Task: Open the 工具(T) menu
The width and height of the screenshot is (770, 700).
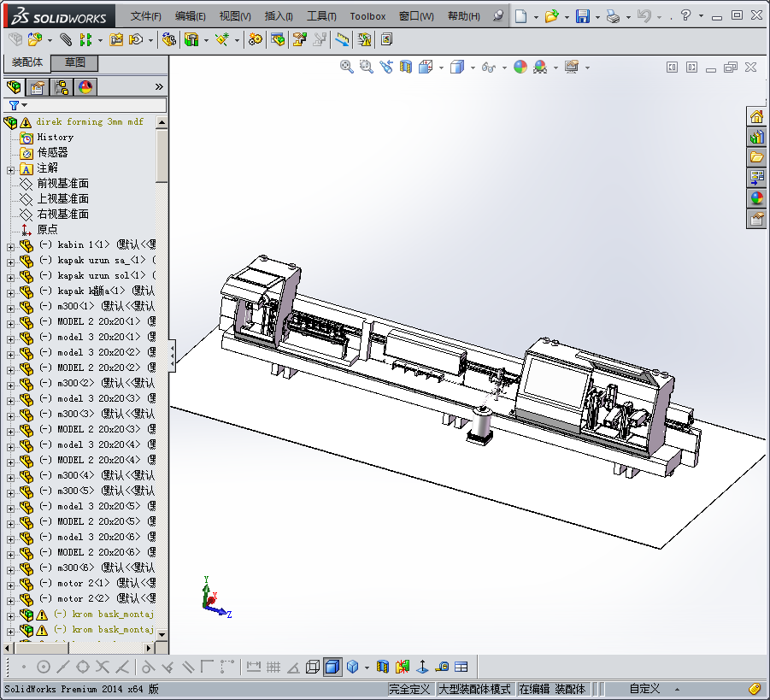Action: coord(321,16)
